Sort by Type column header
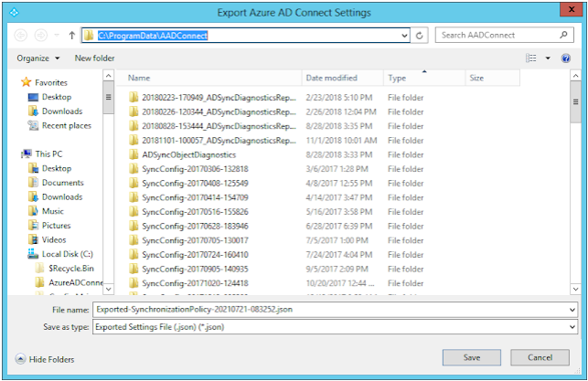Viewport: 588px width, 381px height. tap(424, 78)
